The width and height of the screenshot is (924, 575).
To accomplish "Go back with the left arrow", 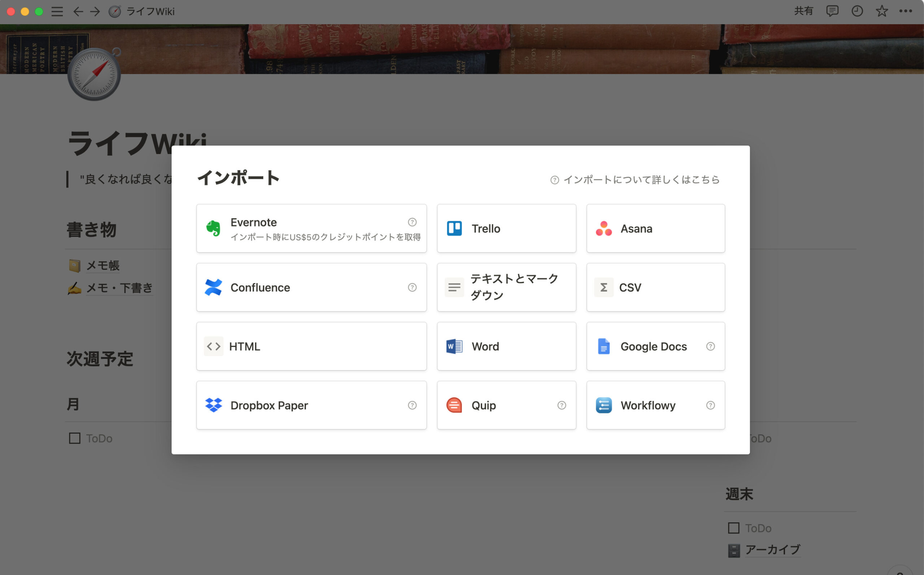I will [x=78, y=12].
